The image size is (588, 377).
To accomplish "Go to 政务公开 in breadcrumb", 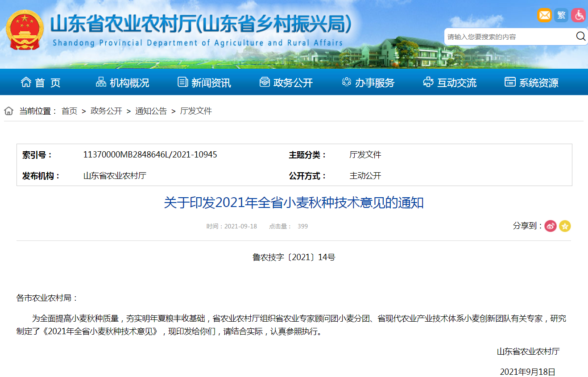I will pos(106,111).
